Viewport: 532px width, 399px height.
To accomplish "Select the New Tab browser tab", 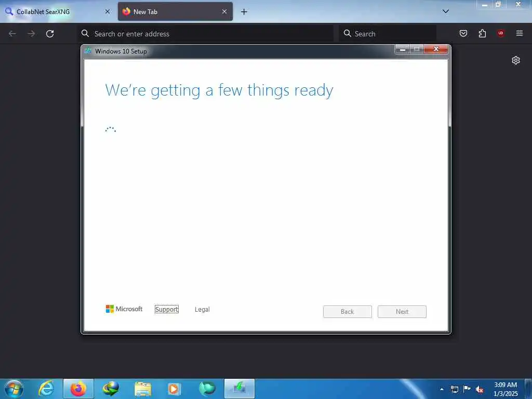I will (x=175, y=11).
